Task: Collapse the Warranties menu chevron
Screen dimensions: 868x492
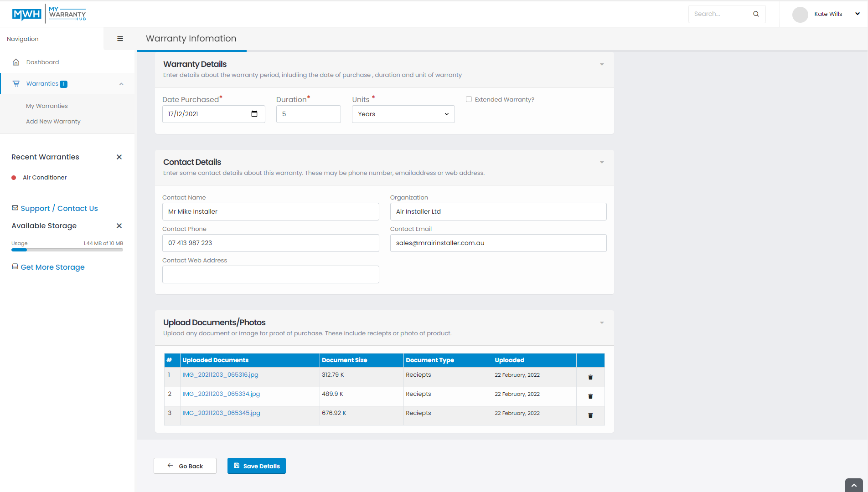Action: click(x=121, y=84)
